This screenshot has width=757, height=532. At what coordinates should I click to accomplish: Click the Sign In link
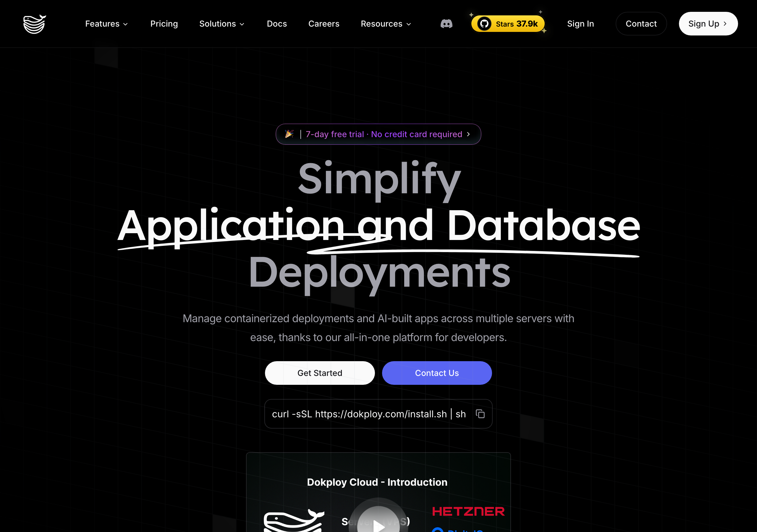point(580,24)
